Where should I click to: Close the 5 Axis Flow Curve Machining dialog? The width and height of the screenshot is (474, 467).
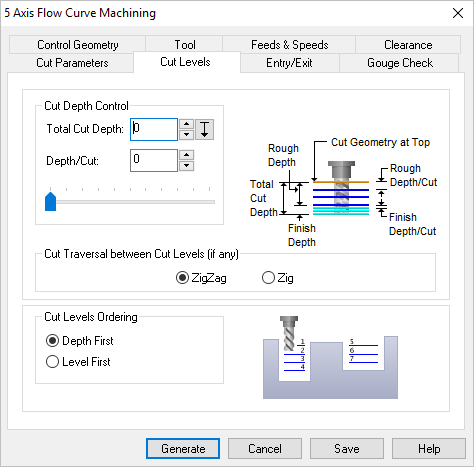click(x=458, y=13)
